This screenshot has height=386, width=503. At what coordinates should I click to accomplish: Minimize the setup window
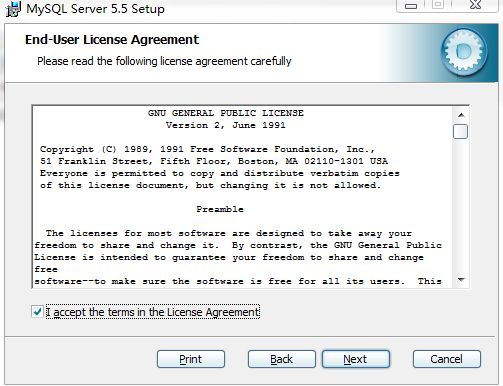click(411, 6)
